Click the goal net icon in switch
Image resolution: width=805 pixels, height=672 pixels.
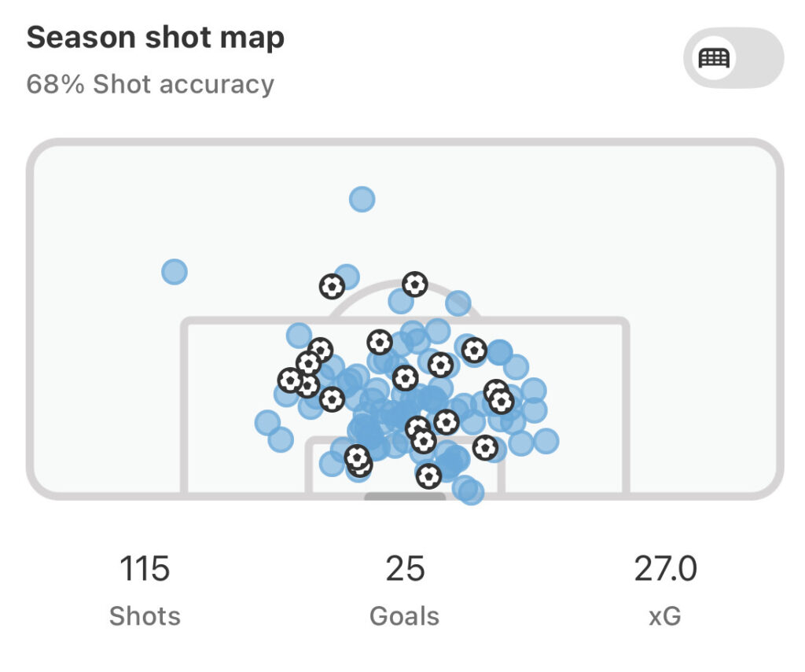pyautogui.click(x=714, y=58)
